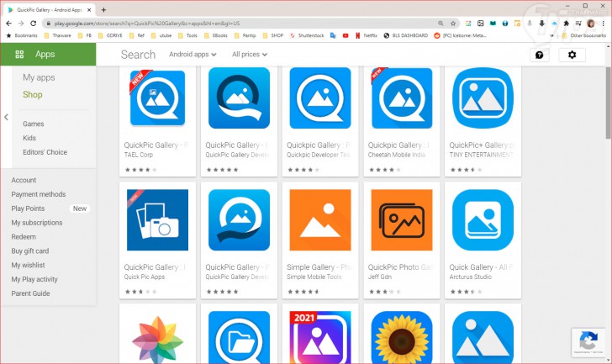Open My subscriptions link
The height and width of the screenshot is (364, 612).
pos(37,223)
